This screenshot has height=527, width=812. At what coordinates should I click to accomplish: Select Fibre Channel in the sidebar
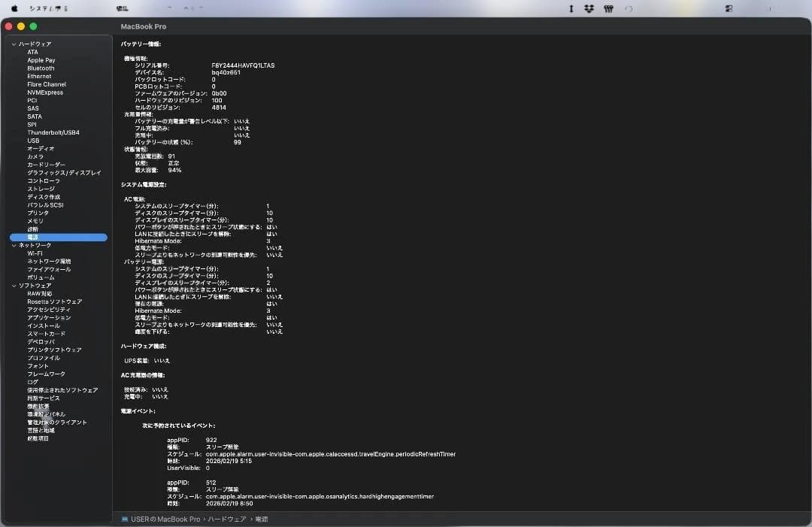46,84
